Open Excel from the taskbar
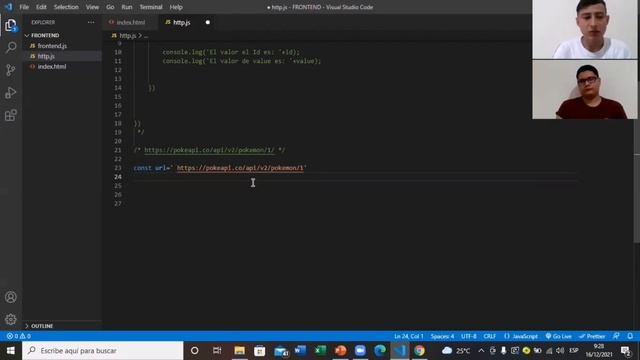640x360 pixels. (x=320, y=351)
